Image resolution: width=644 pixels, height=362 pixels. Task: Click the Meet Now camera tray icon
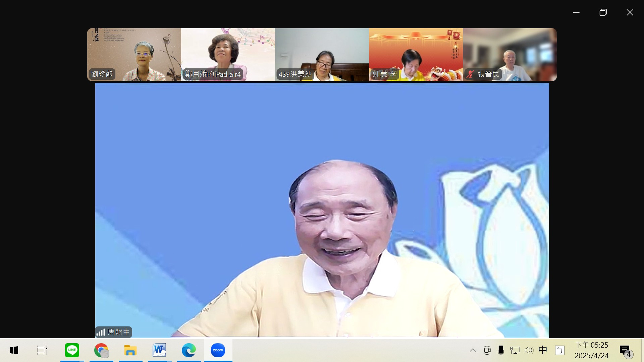point(487,350)
